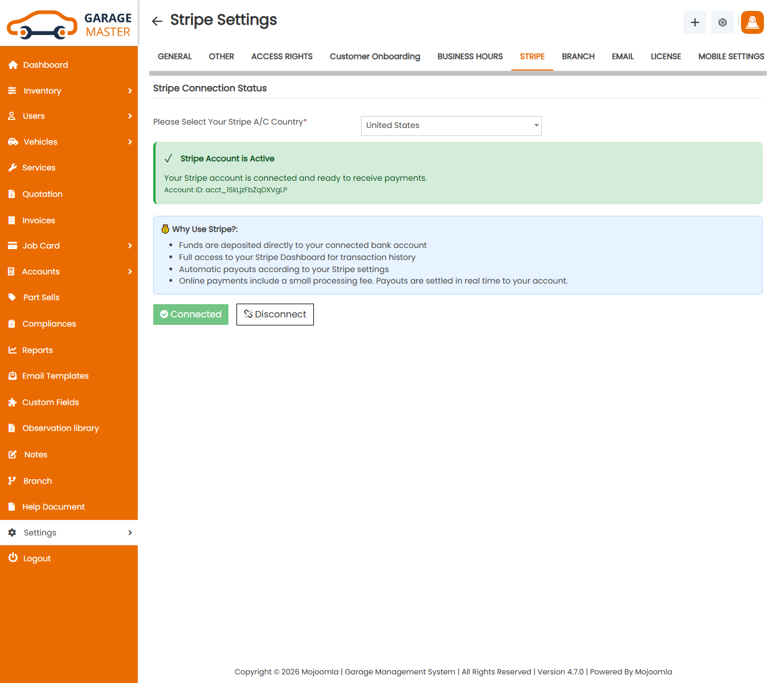Click the Services wrench icon
Image resolution: width=784 pixels, height=683 pixels.
coord(13,168)
